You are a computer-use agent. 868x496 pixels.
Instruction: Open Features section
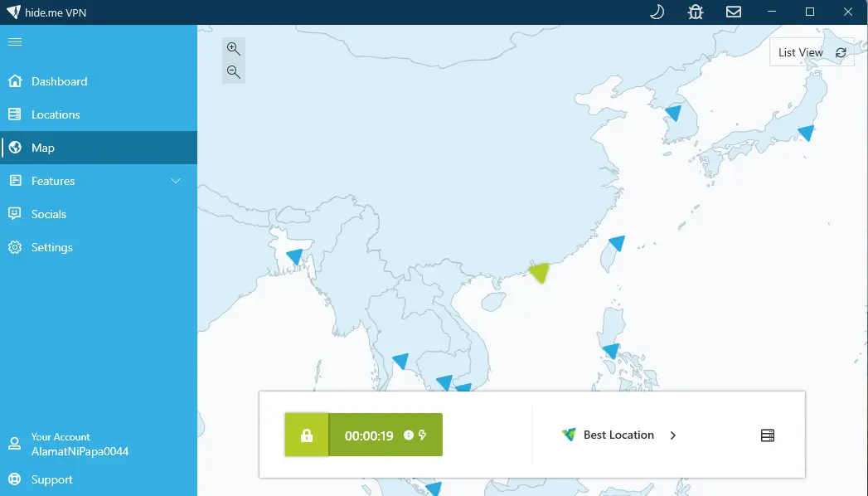coord(99,181)
